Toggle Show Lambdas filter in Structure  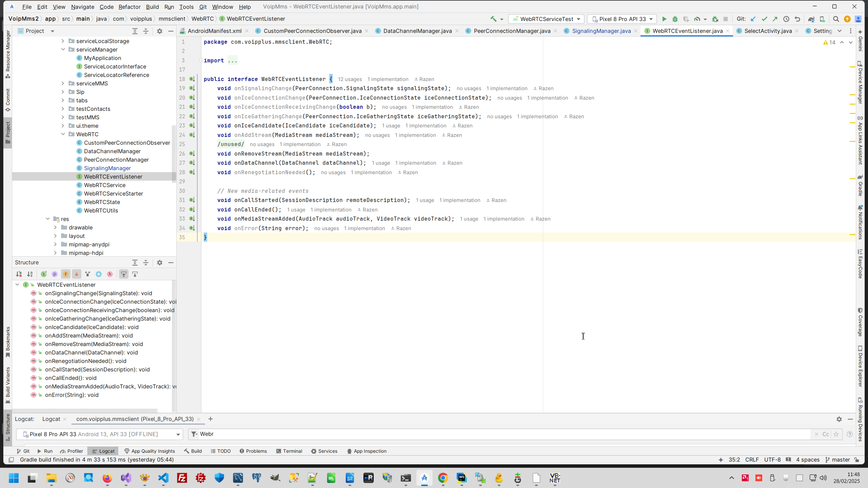click(110, 274)
